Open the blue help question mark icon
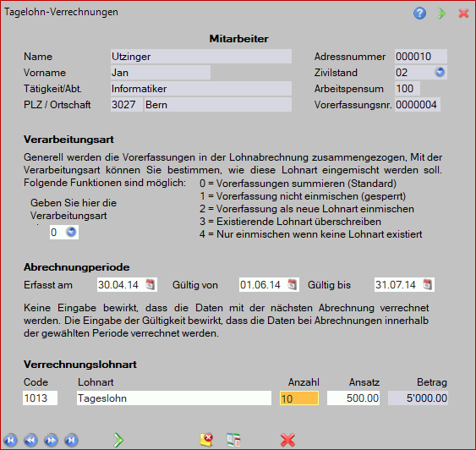 coord(419,13)
